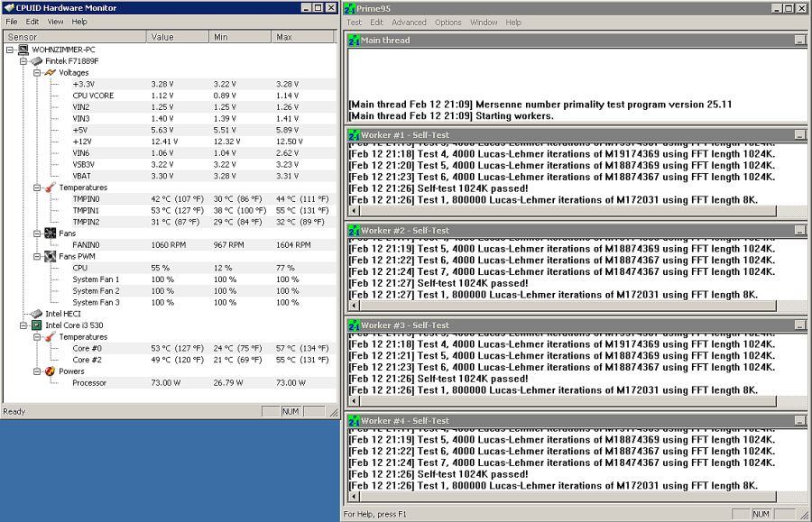This screenshot has width=812, height=522.
Task: Click the WOHNZIMMER-PC computer icon
Action: pyautogui.click(x=23, y=50)
